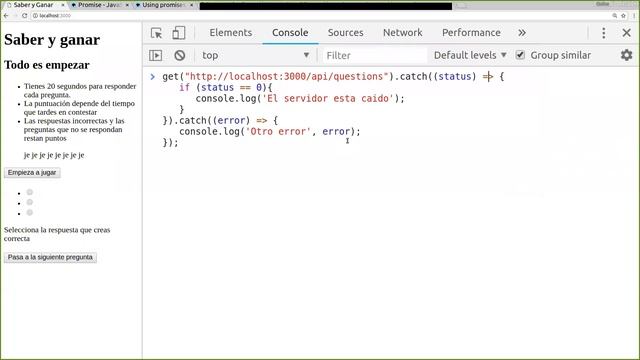The image size is (640, 360).
Task: Toggle the device toolbar icon
Action: click(x=178, y=33)
